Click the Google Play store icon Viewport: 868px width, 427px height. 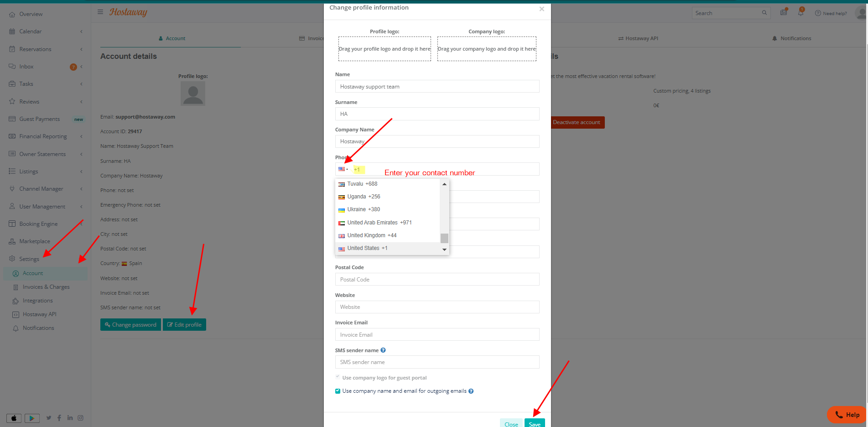click(x=32, y=418)
